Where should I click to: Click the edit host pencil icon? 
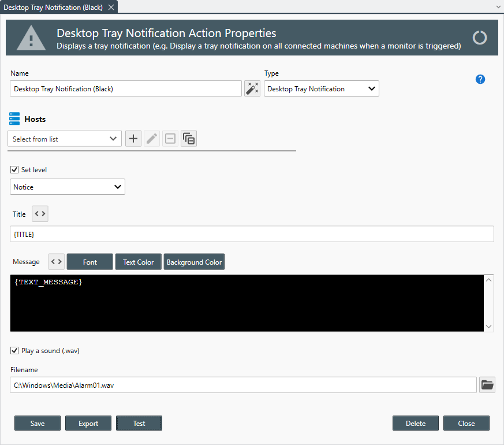tap(152, 139)
